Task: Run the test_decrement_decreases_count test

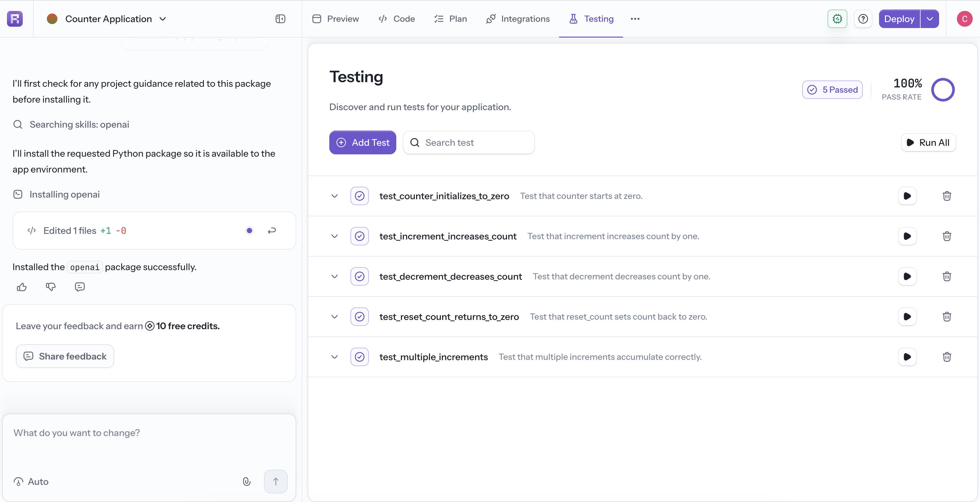Action: coord(907,276)
